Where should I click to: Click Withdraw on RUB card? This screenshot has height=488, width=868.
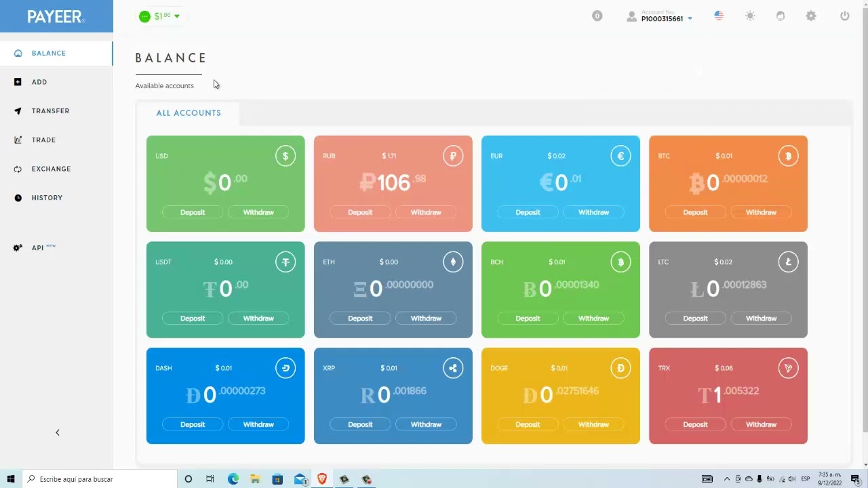426,212
